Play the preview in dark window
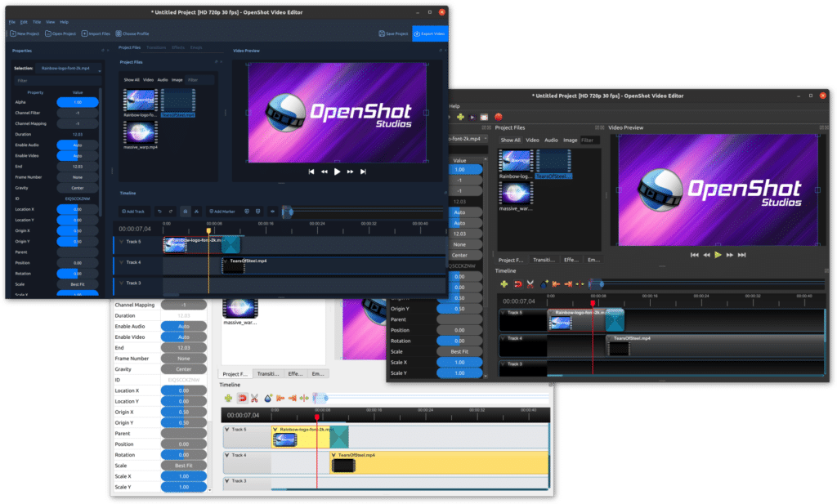This screenshot has height=504, width=837. pos(718,255)
